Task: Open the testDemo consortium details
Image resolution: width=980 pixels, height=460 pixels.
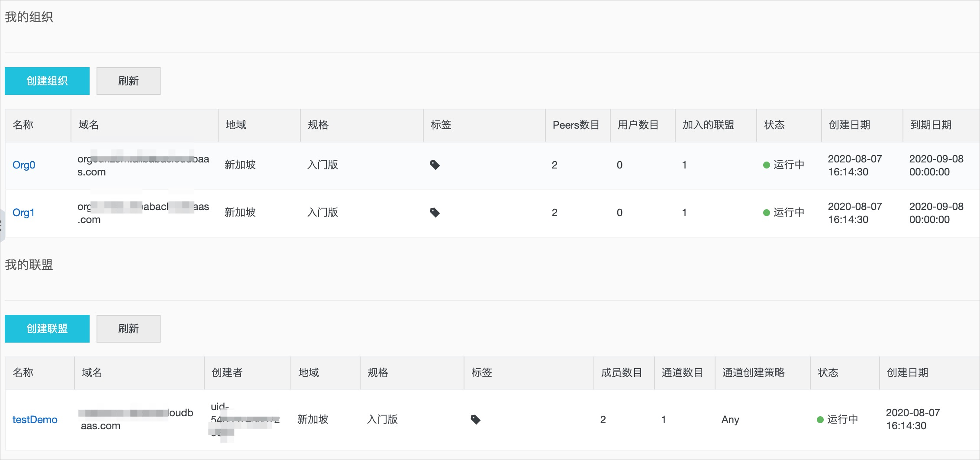Action: pos(35,419)
